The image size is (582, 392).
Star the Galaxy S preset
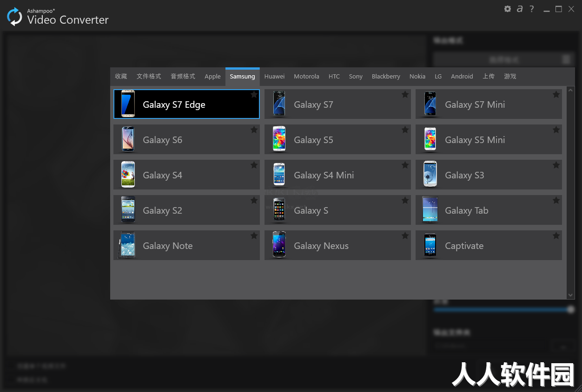click(x=405, y=201)
